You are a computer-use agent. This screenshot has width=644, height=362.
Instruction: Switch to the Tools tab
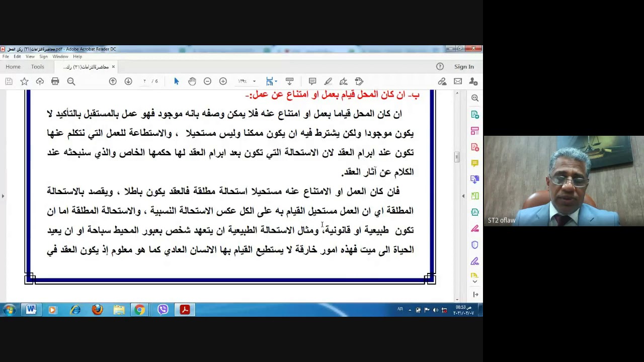[38, 66]
